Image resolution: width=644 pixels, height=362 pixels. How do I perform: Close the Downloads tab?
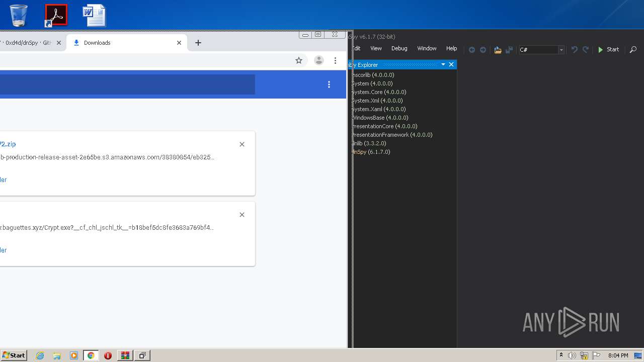coord(179,43)
